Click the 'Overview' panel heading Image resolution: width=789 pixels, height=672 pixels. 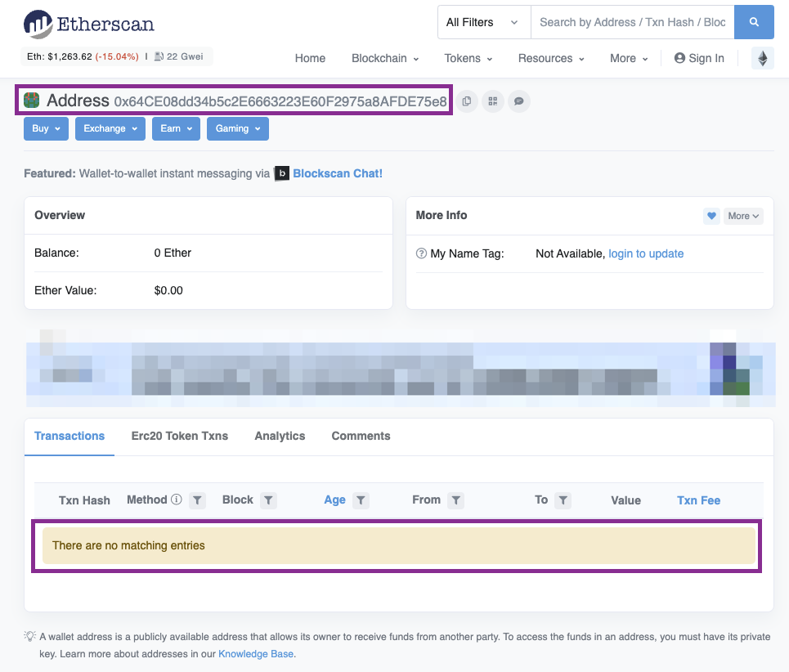(60, 215)
